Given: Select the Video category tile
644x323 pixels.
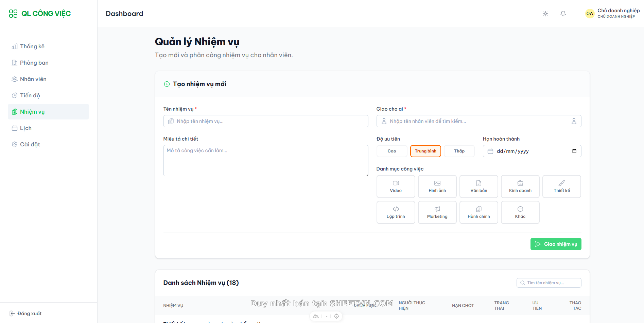Looking at the screenshot, I should (x=396, y=187).
